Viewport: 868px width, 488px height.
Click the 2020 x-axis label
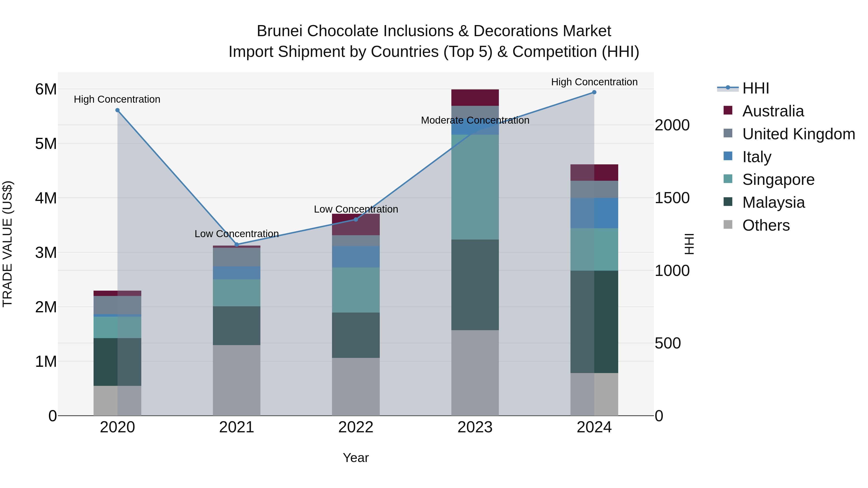click(118, 427)
